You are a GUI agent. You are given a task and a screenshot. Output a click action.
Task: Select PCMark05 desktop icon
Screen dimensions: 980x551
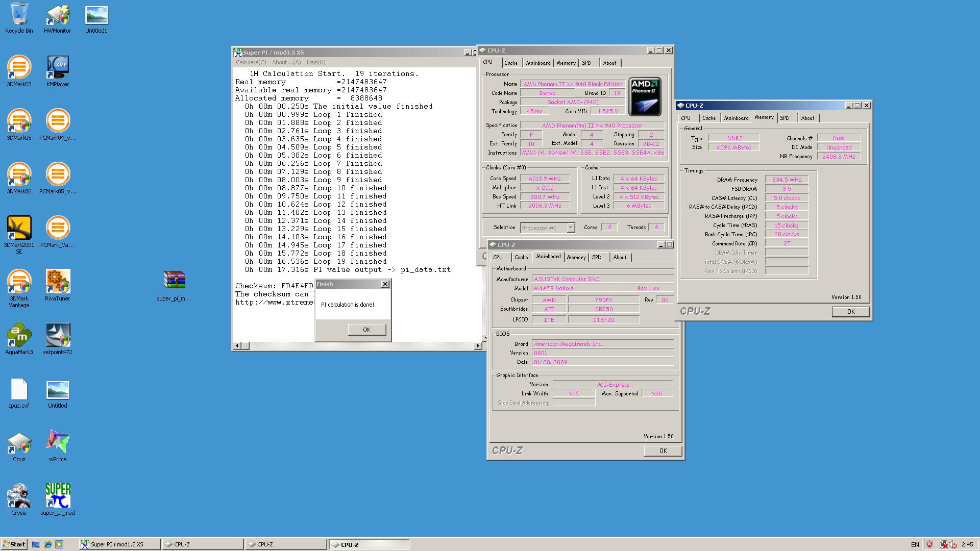[57, 178]
